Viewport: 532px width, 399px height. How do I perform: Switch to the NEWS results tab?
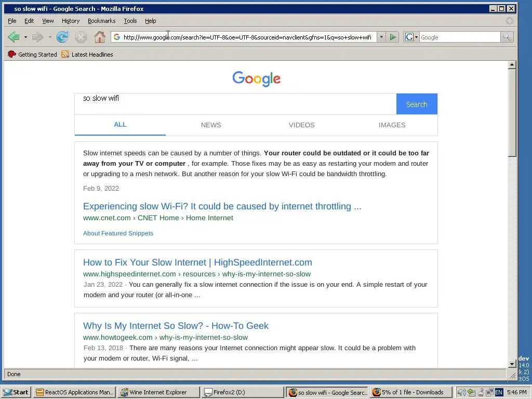(211, 125)
